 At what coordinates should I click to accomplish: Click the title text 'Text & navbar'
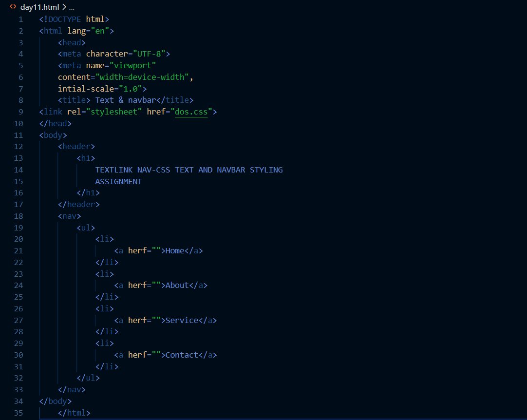(126, 100)
